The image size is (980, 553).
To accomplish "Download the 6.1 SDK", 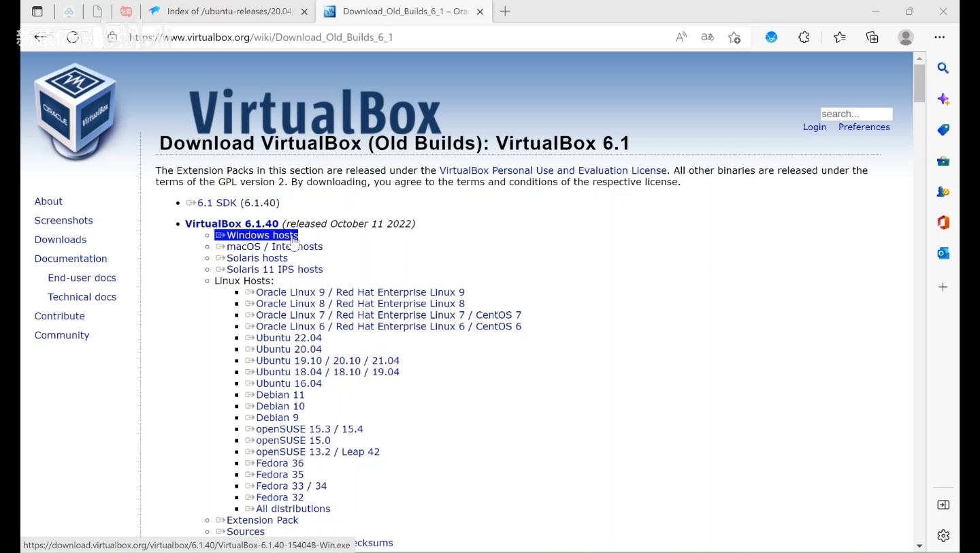I will click(x=211, y=203).
